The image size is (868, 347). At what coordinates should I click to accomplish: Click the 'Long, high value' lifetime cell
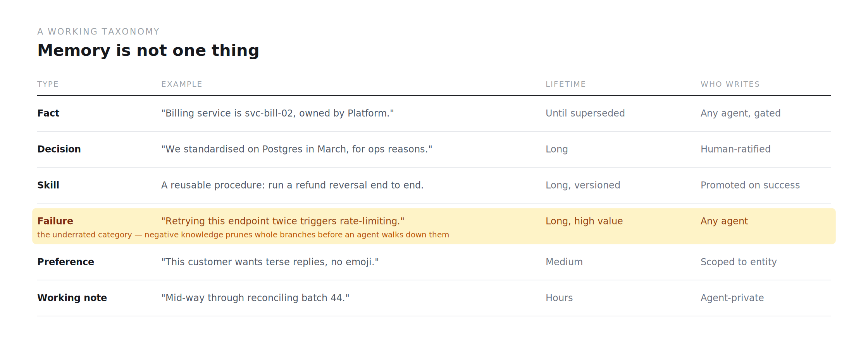point(584,221)
